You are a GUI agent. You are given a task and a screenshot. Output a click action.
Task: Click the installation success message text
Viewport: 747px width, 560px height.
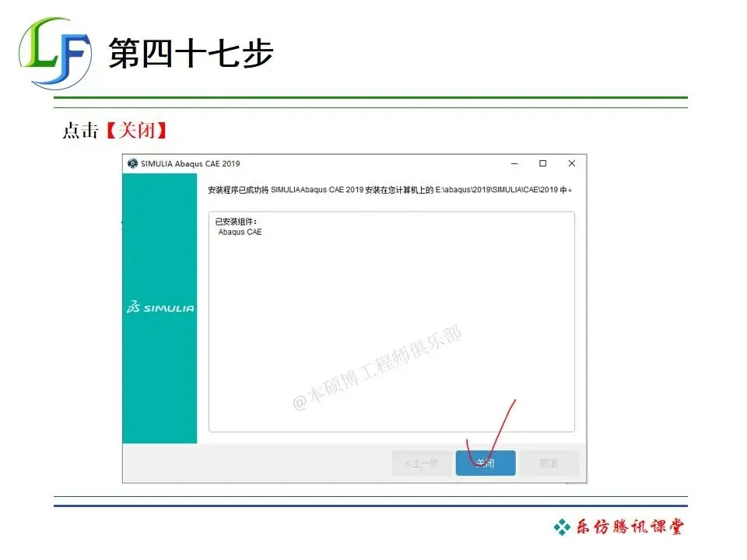[x=390, y=190]
